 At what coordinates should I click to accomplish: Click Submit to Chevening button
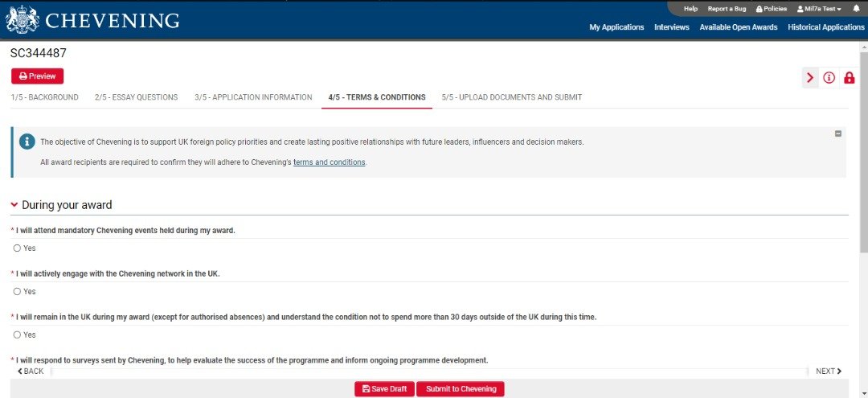point(460,389)
